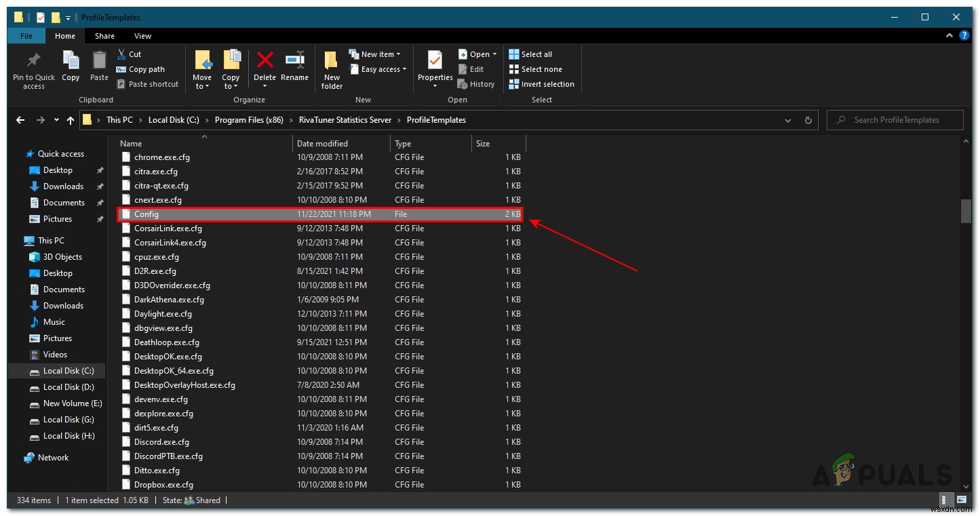Click the Pin to Quick access icon

point(33,61)
